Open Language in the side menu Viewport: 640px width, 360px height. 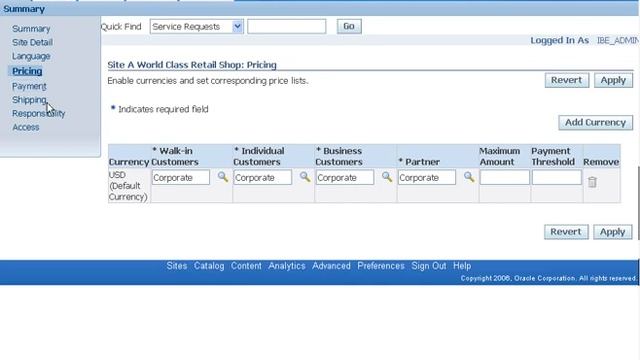[31, 56]
